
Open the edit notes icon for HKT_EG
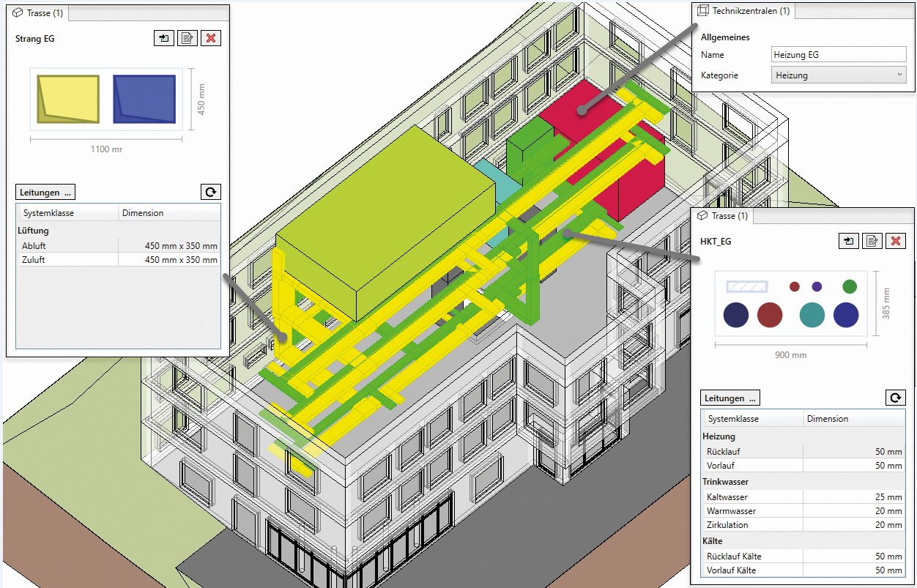[872, 241]
